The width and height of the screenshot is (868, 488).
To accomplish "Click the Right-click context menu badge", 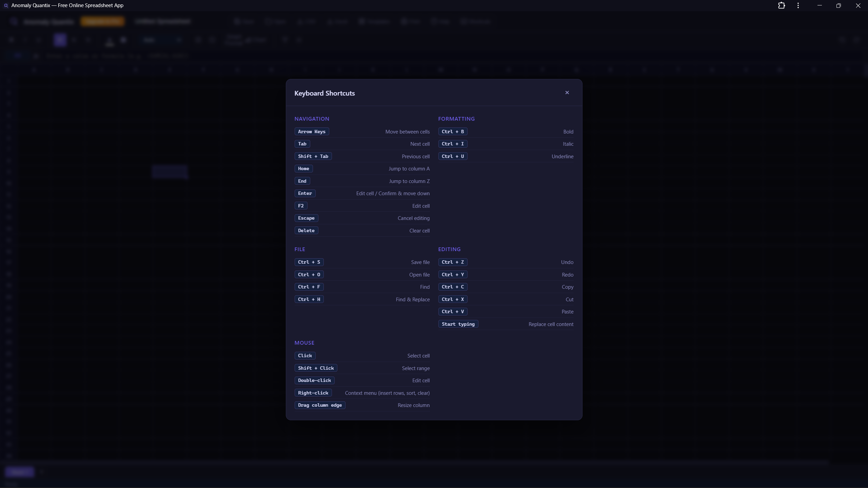I will coord(313,393).
